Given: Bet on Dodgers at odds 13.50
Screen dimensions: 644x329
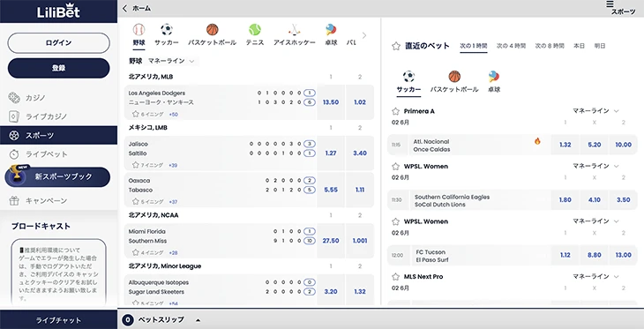Looking at the screenshot, I should (331, 102).
